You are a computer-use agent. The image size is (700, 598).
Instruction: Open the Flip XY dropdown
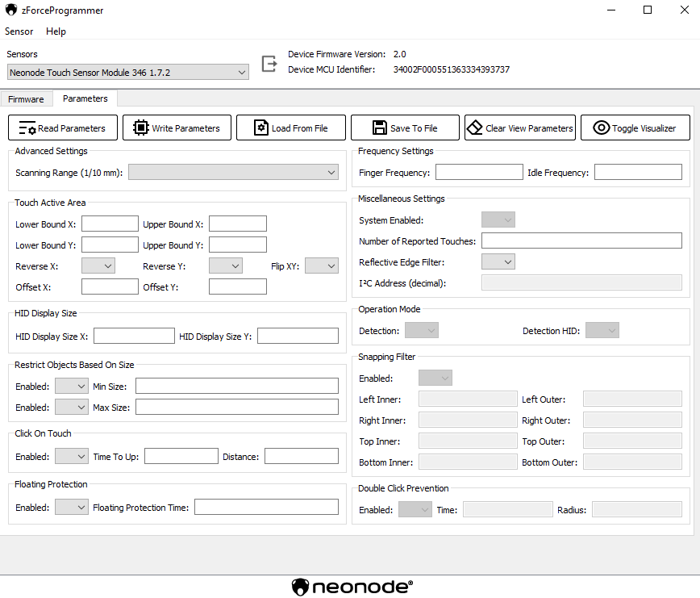[x=321, y=266]
